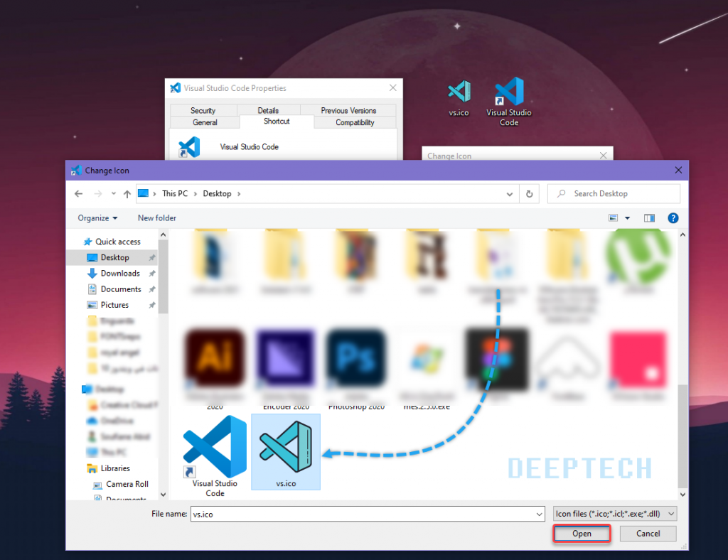The height and width of the screenshot is (560, 728).
Task: Click inside the Search Desktop field
Action: [614, 193]
